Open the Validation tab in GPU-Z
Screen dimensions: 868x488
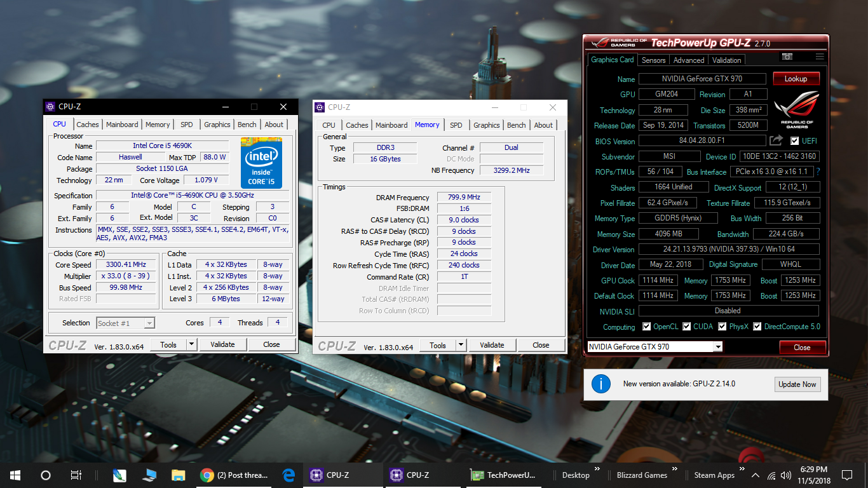(x=726, y=60)
